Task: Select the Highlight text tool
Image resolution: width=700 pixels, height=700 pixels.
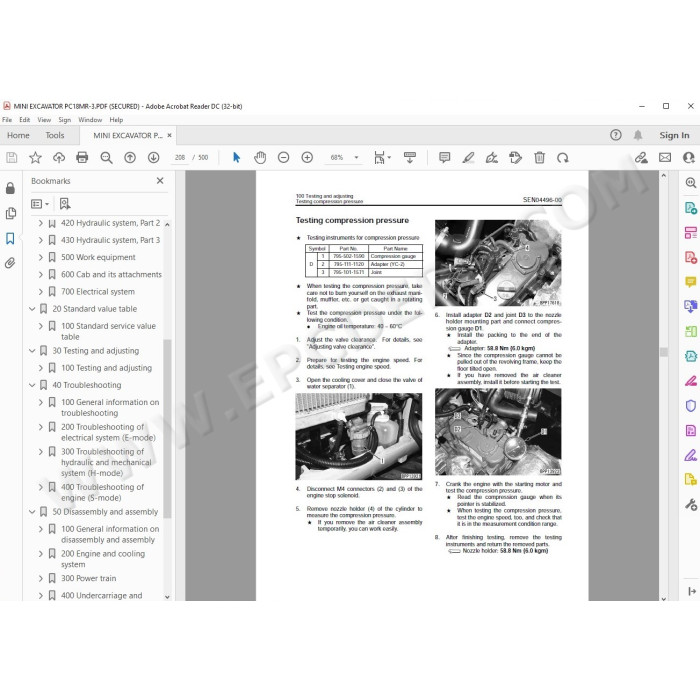Action: [468, 158]
